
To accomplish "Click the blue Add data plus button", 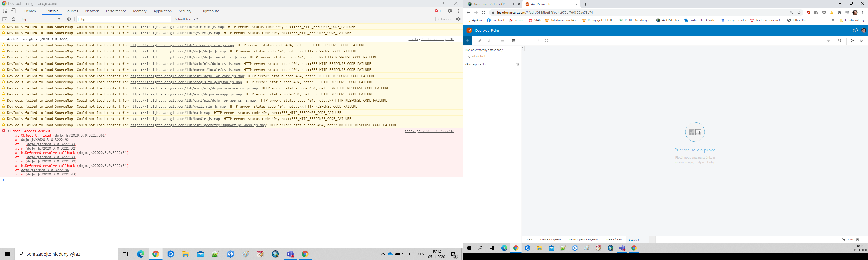I will tap(467, 41).
